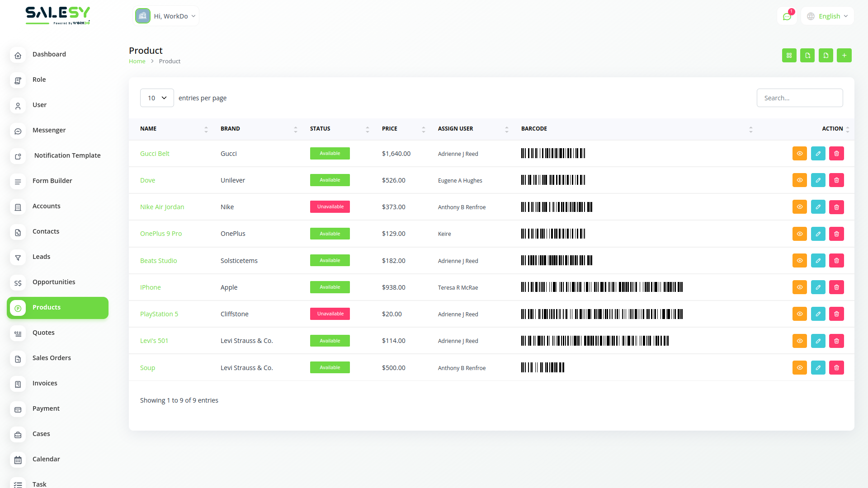Delete the Soup product row

(x=836, y=368)
